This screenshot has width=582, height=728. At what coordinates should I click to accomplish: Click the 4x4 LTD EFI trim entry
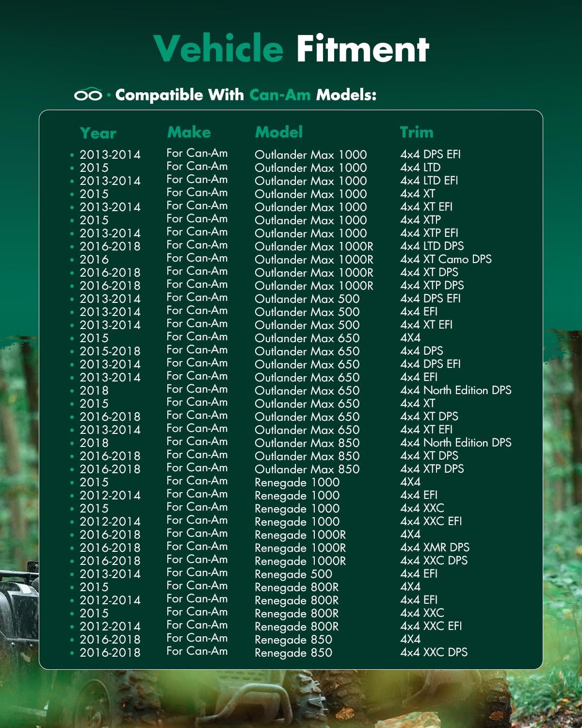coord(429,181)
